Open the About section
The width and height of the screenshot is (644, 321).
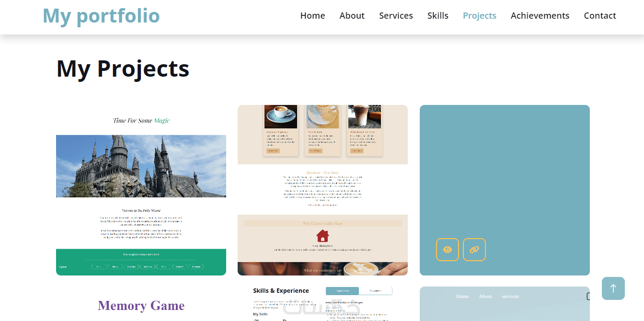click(352, 16)
